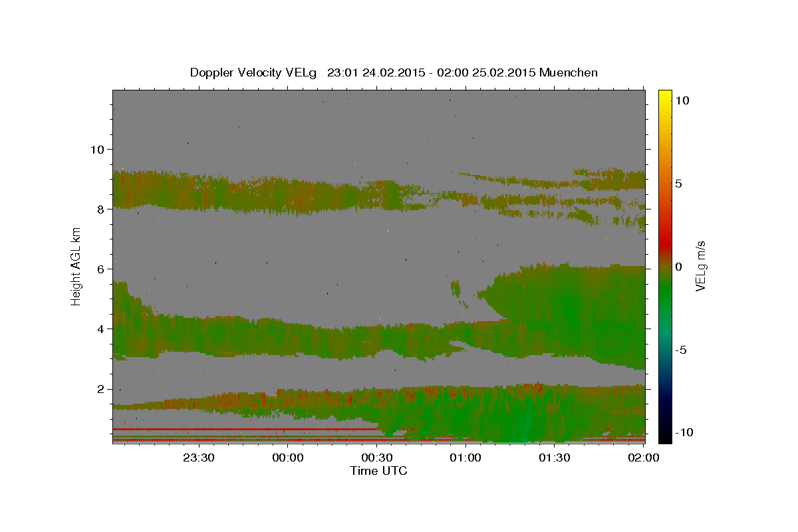Click the colorbar value 5 label
798x532 pixels.
click(680, 183)
